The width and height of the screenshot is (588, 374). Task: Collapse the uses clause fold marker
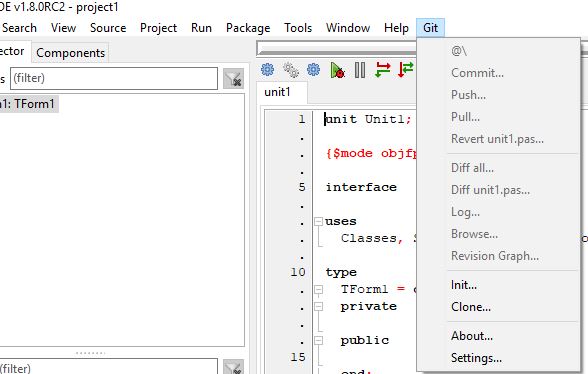coord(318,221)
